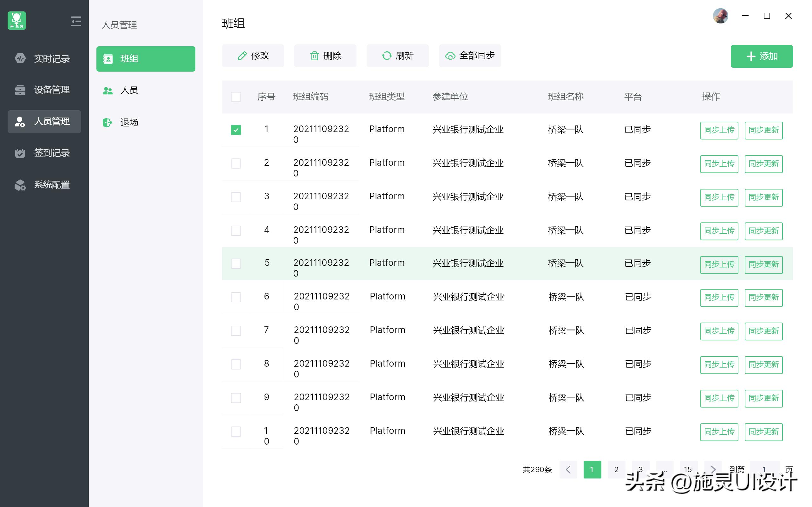Click the 全部同步 toolbar button

coord(469,56)
